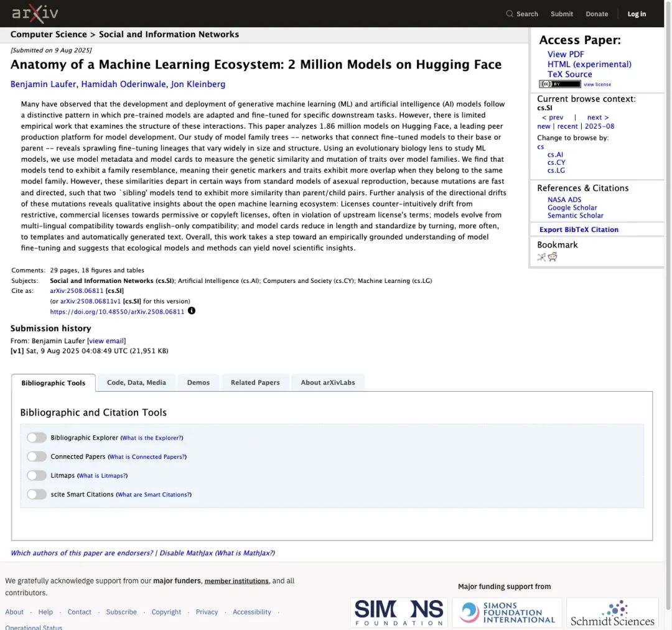This screenshot has width=672, height=630.
Task: Click the Subscribe footer link
Action: click(x=121, y=612)
